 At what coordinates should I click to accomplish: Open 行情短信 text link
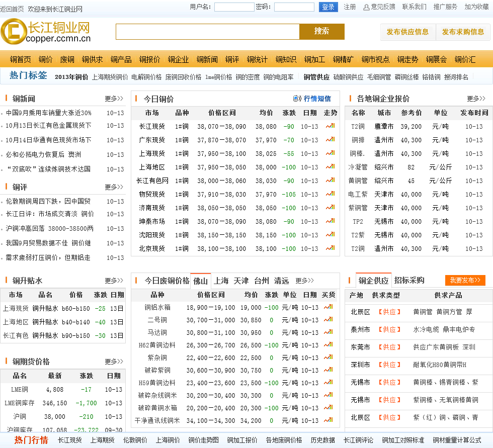317,99
